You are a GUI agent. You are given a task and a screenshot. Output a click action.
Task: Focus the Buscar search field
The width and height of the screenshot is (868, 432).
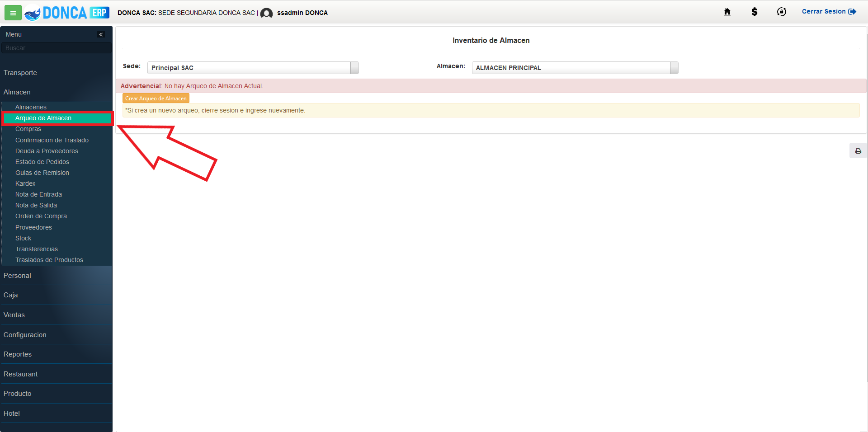56,48
